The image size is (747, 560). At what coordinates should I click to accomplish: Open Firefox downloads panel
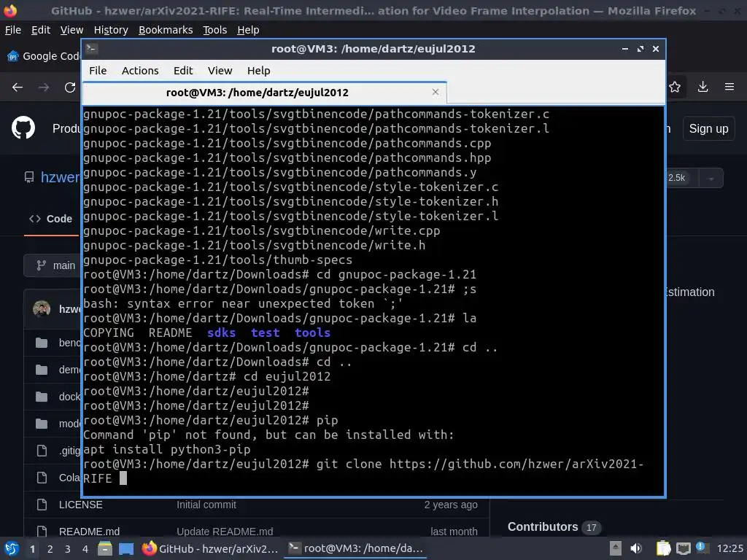click(703, 87)
